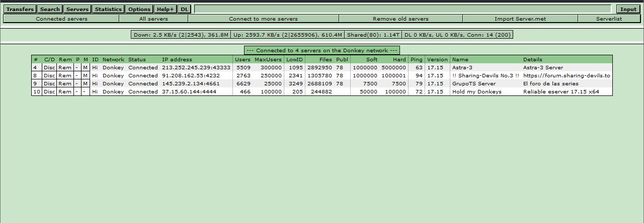Screen dimensions: 644x223
Task: Toggle preferred flag P for Hold my Donkeys
Action: click(x=77, y=91)
